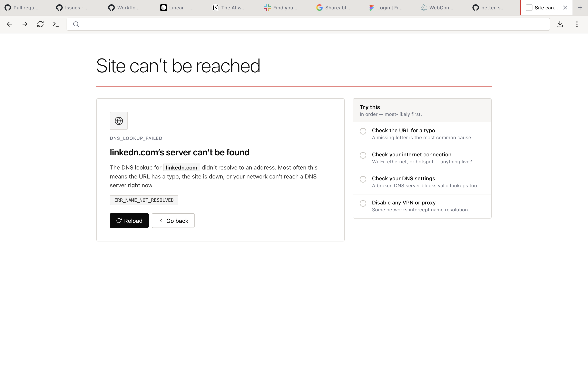Screen dimensions: 588x368
Task: Mark Check your DNS settings
Action: coord(363,179)
